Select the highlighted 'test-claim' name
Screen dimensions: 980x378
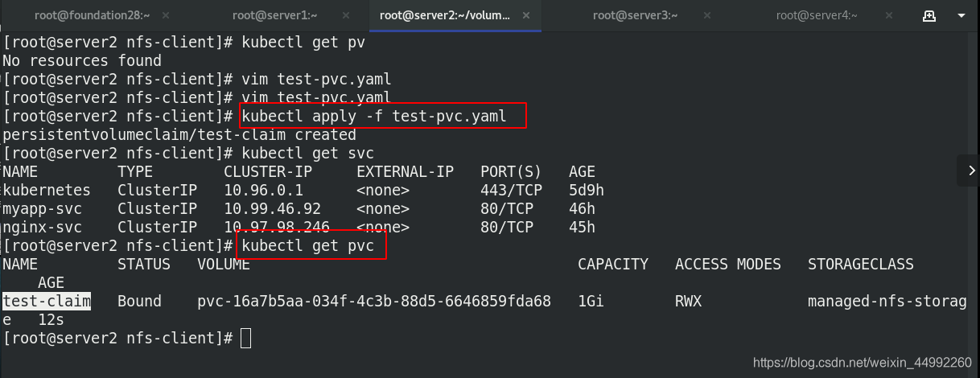tap(47, 301)
